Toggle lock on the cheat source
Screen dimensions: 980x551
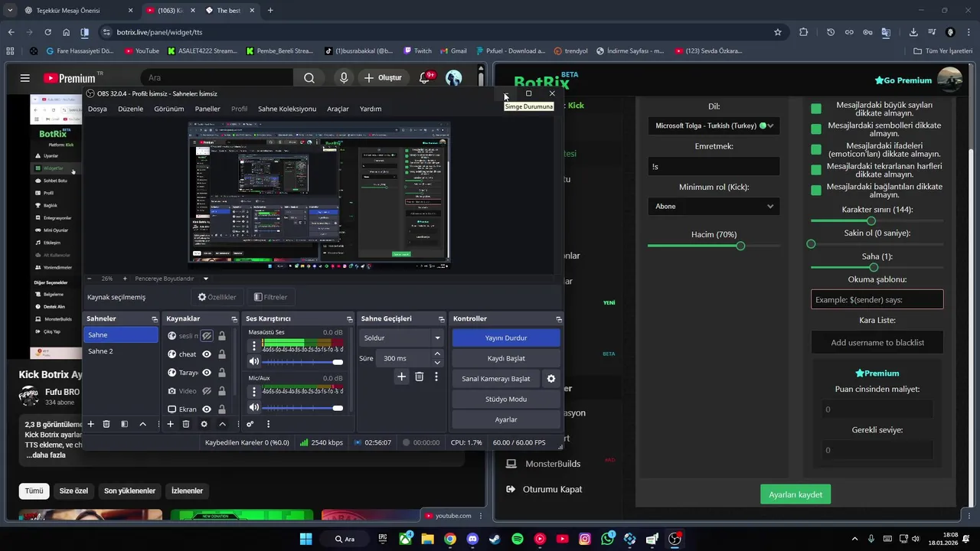(x=221, y=354)
